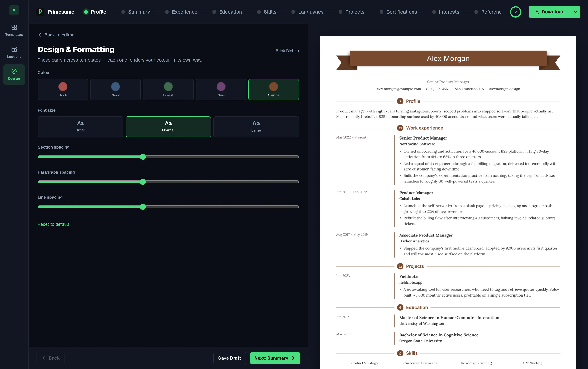Viewport: 588px width, 369px height.
Task: Go to the Languages step
Action: point(307,12)
